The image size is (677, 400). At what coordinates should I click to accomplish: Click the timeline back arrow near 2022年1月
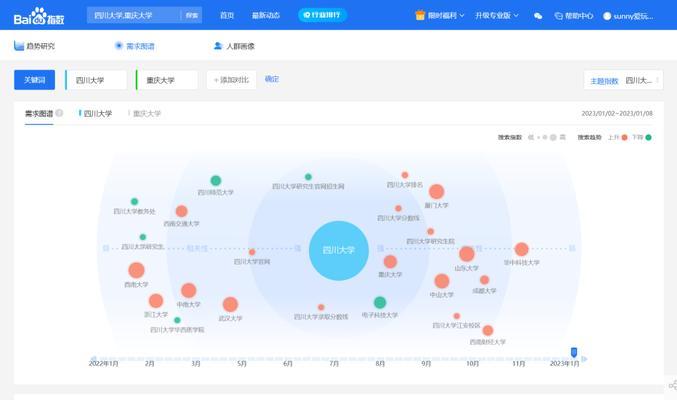click(93, 359)
